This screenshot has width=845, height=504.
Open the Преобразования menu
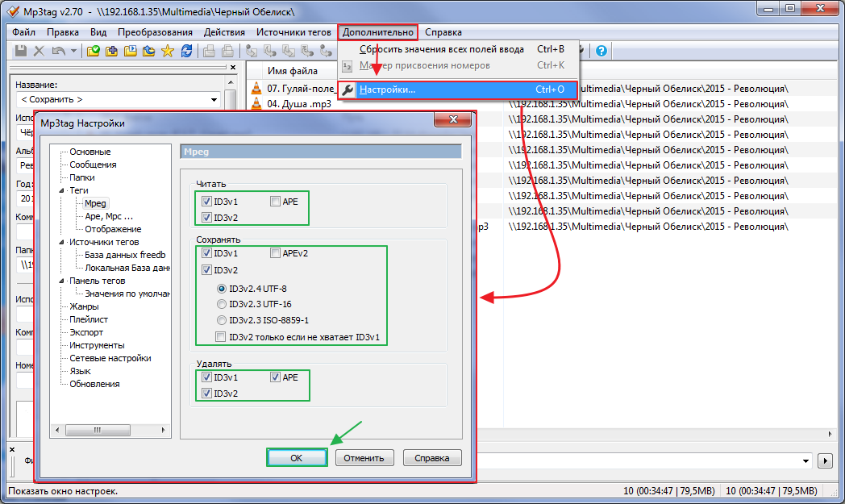pyautogui.click(x=155, y=32)
